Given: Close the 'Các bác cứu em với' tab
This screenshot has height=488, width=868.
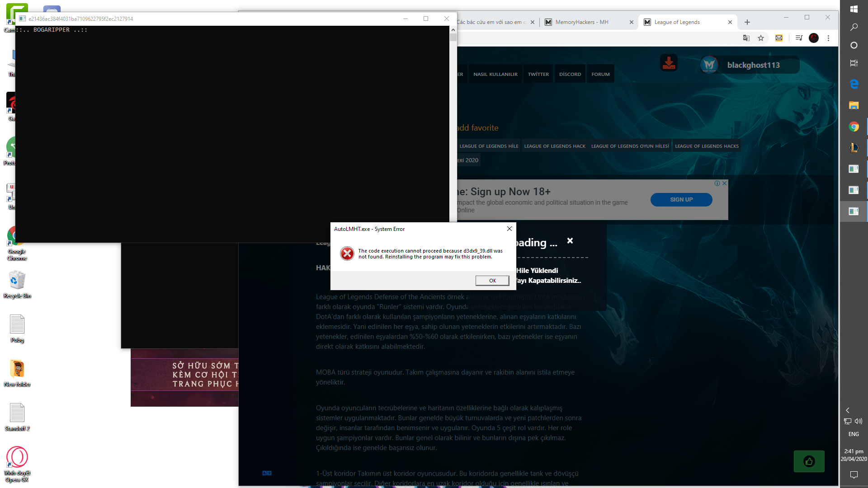Looking at the screenshot, I should tap(532, 22).
